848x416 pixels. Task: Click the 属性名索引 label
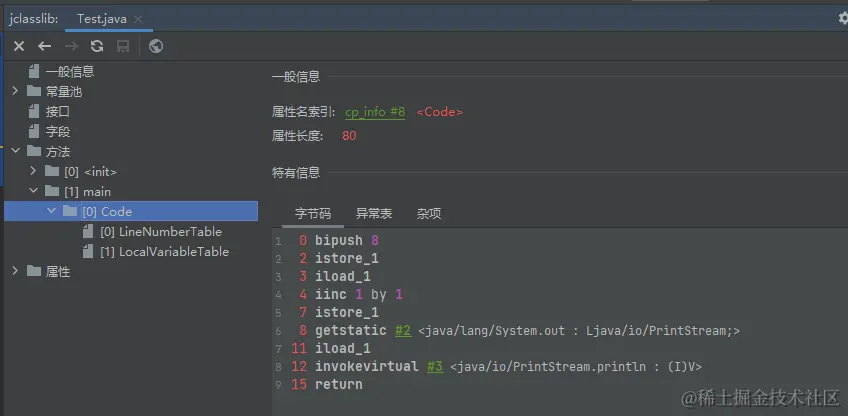pyautogui.click(x=304, y=112)
